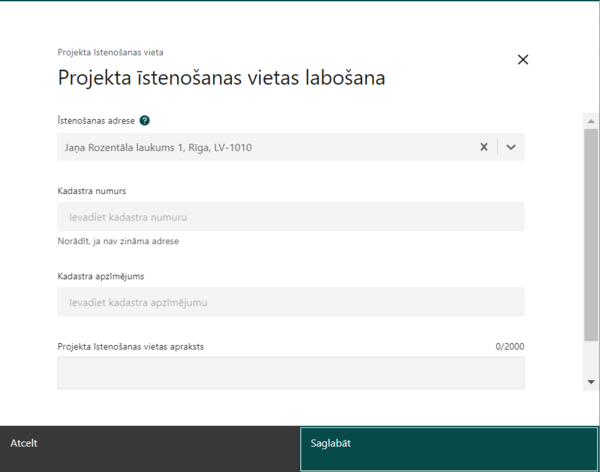Click the scrollbar down arrow
Screen dimensions: 600x472
591,382
